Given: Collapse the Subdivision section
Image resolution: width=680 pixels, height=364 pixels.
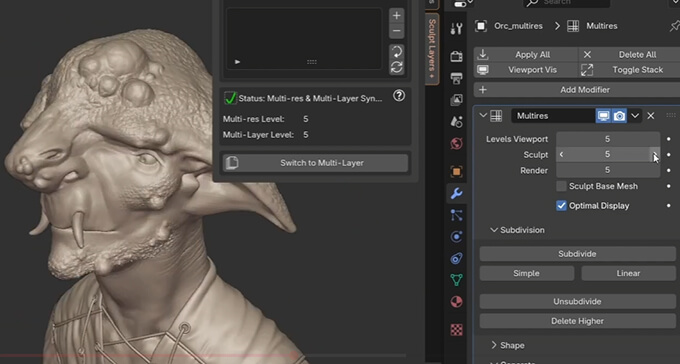Looking at the screenshot, I should [494, 230].
